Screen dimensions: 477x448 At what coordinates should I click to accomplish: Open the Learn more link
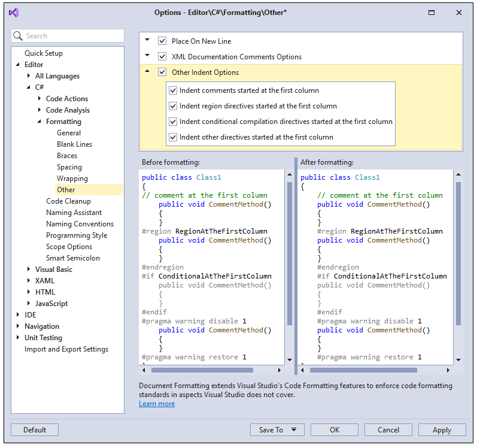(157, 404)
